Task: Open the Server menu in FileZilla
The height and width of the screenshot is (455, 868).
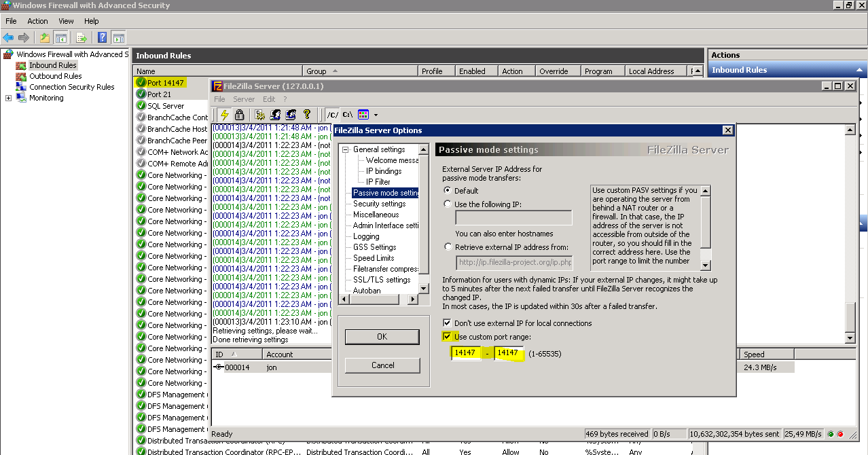Action: (243, 99)
